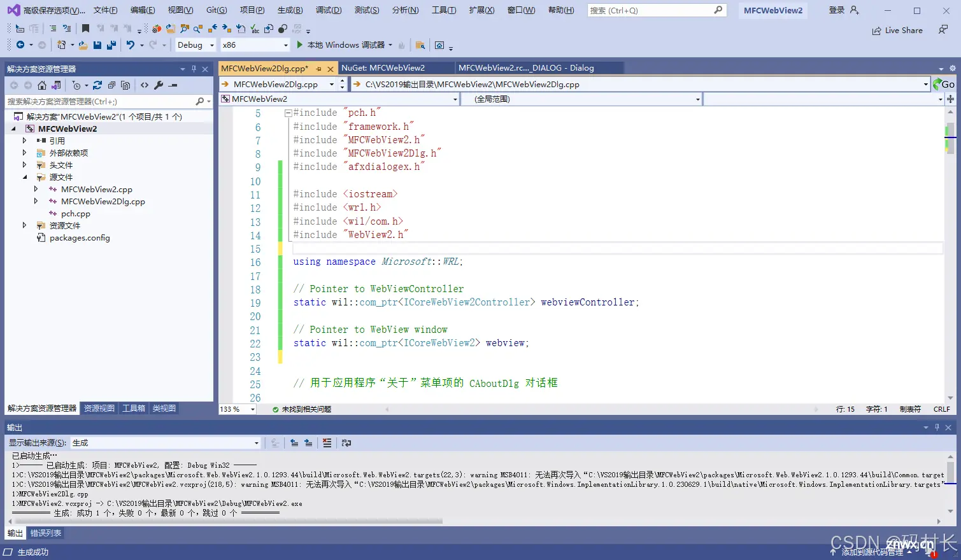Open the 调试(D) menu
961x560 pixels.
click(x=329, y=10)
